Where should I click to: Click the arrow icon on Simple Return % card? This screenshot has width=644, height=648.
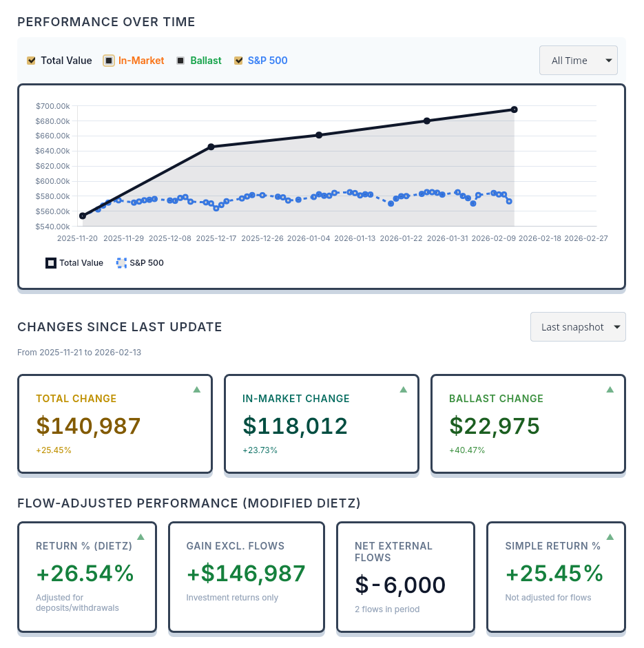coord(610,536)
